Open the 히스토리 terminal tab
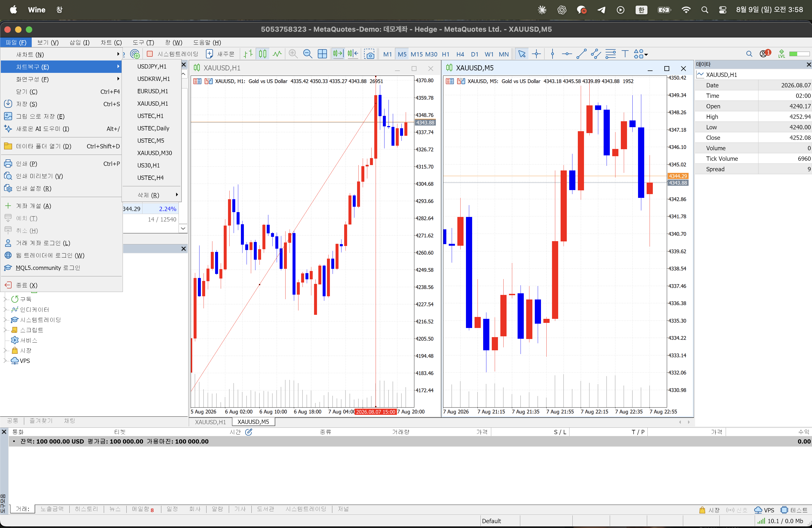This screenshot has width=812, height=528. pyautogui.click(x=86, y=509)
